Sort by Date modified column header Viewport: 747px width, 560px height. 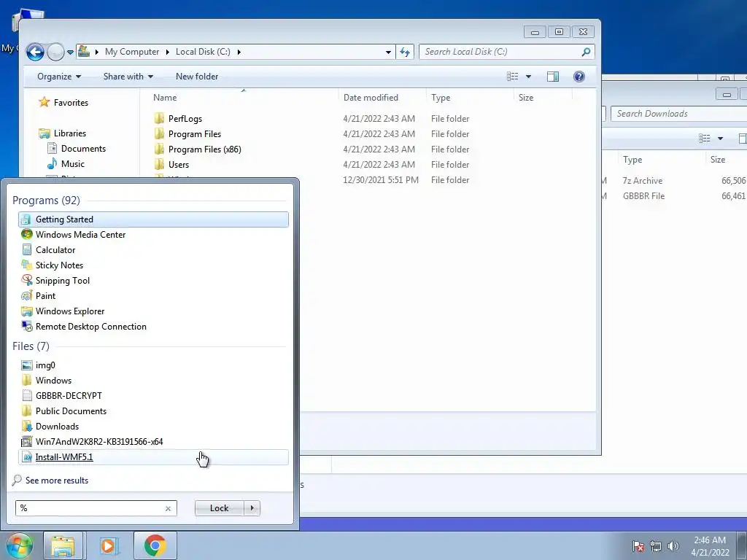pos(382,97)
